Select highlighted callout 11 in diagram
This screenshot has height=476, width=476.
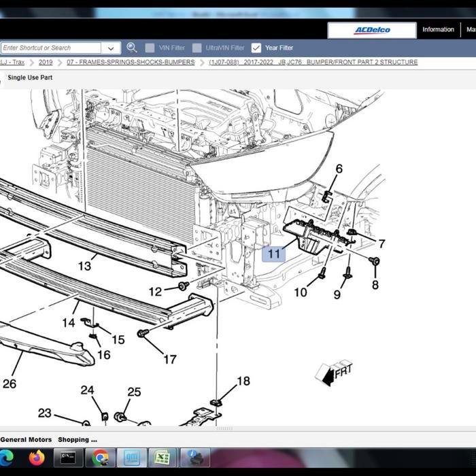pyautogui.click(x=274, y=254)
